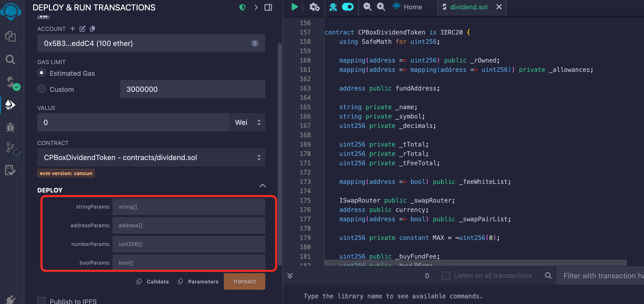Click the edit/sign icon next to ACCOUNT
The height and width of the screenshot is (304, 644).
(x=82, y=29)
